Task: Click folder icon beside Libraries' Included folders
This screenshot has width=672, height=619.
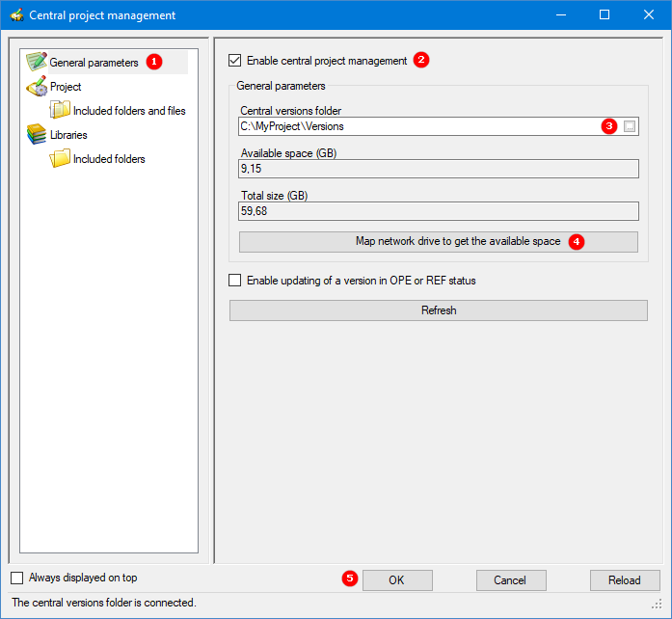Action: pyautogui.click(x=61, y=159)
